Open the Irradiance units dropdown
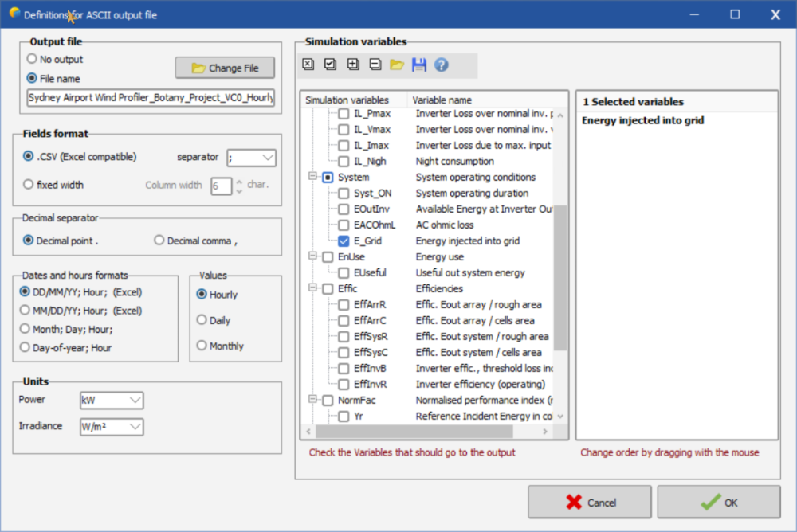Viewport: 797px width, 532px height. coord(112,427)
